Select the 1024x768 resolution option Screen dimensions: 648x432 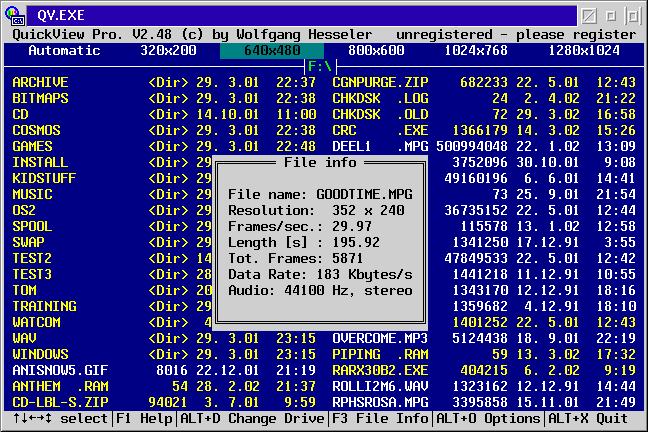[x=476, y=50]
